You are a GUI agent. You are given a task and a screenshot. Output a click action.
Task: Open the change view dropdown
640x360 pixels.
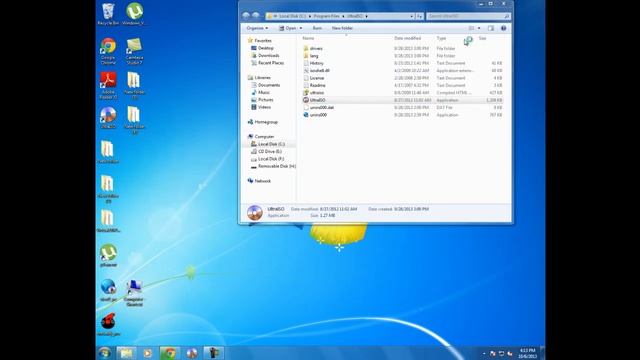[479, 28]
